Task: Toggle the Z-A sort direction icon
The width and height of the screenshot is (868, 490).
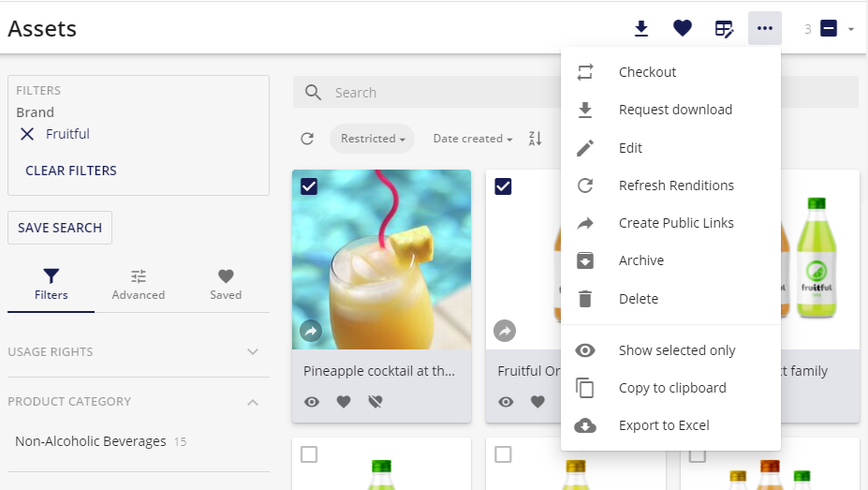Action: click(x=535, y=139)
